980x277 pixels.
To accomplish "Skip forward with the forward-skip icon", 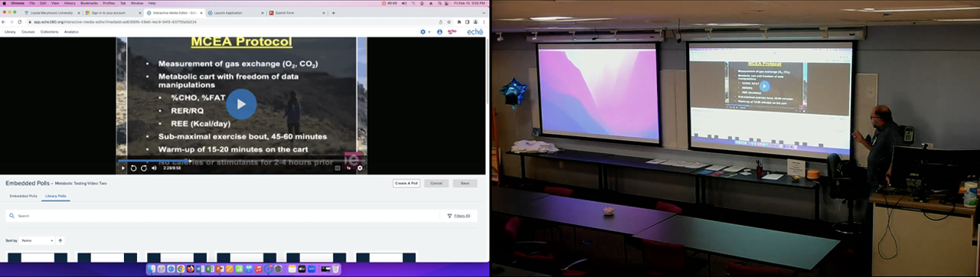I will (143, 168).
